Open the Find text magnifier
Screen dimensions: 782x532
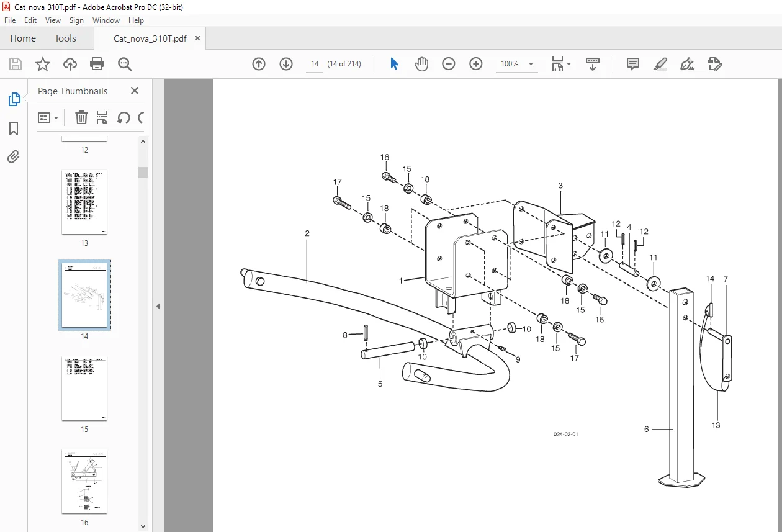[125, 64]
